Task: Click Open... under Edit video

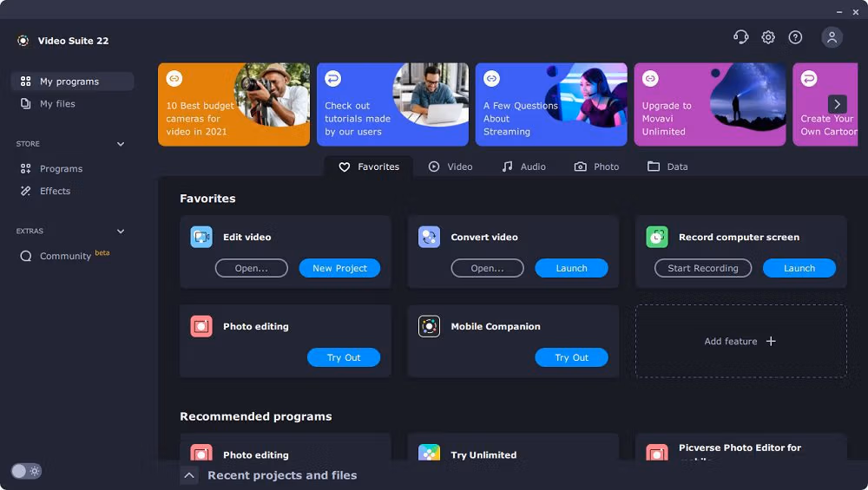Action: pos(252,268)
